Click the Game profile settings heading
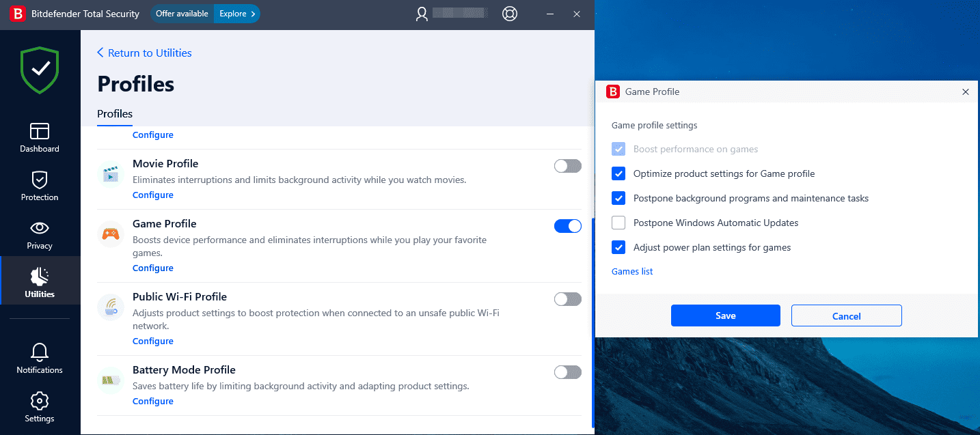The height and width of the screenshot is (435, 980). coord(654,126)
